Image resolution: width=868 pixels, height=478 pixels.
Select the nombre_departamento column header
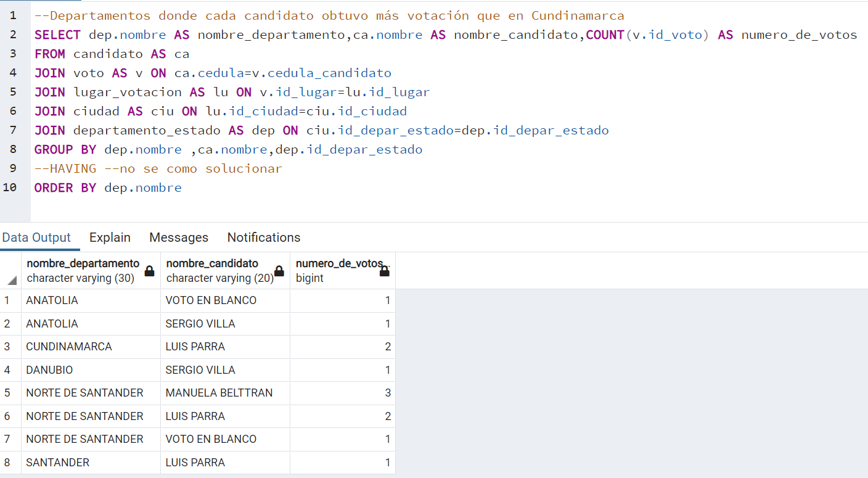click(x=91, y=271)
